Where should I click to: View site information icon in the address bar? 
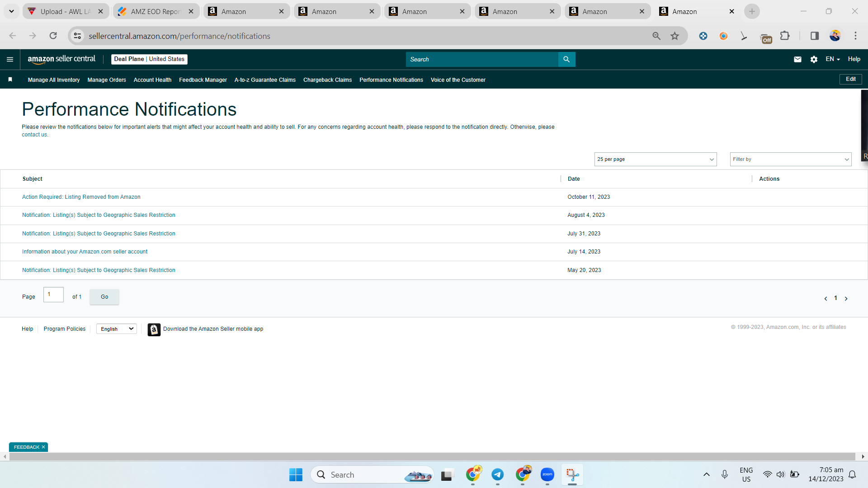78,36
